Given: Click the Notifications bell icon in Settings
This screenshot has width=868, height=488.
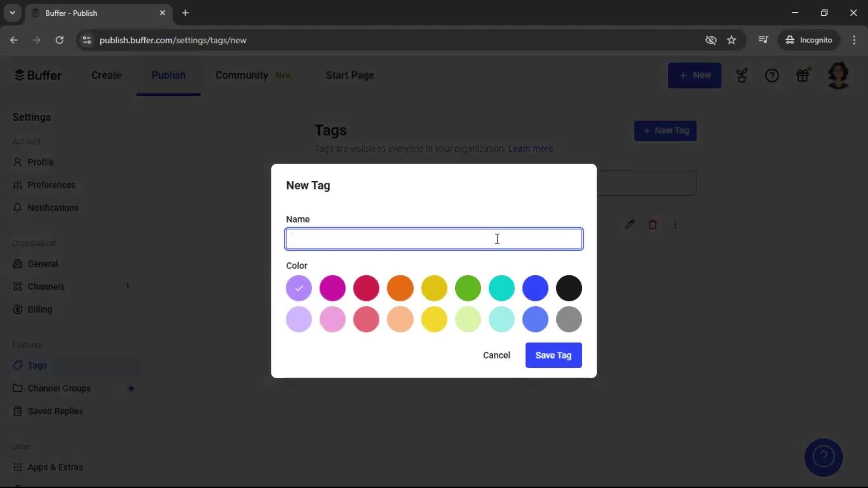Looking at the screenshot, I should tap(18, 207).
